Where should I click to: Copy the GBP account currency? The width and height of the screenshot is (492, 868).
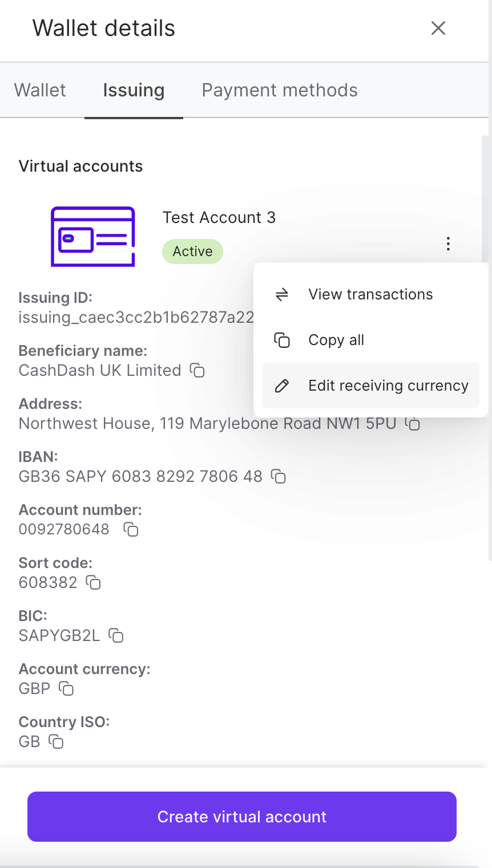coord(67,689)
